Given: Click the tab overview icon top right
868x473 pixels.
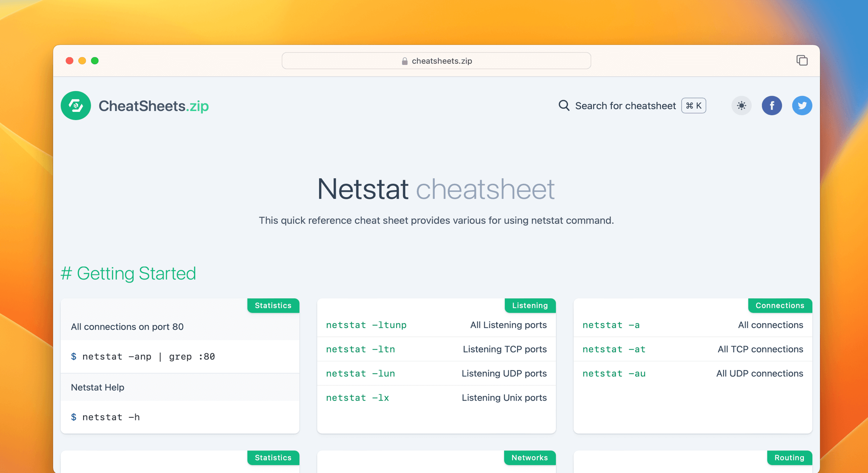Looking at the screenshot, I should 802,60.
